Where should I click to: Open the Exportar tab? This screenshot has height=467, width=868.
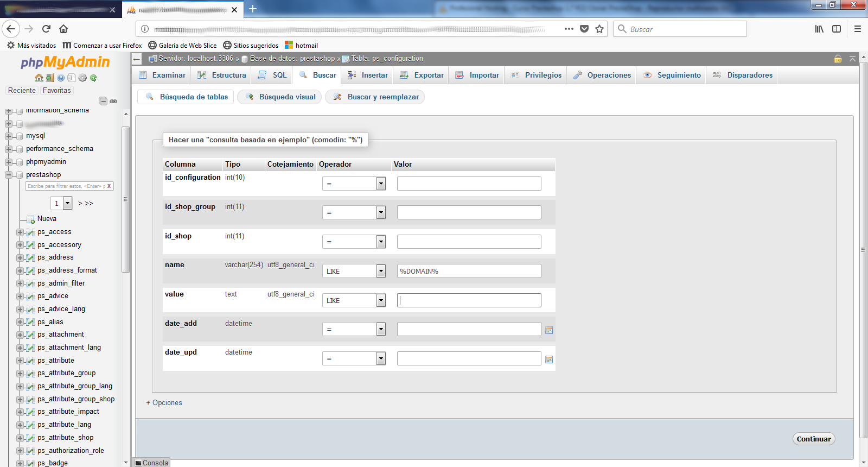point(422,75)
